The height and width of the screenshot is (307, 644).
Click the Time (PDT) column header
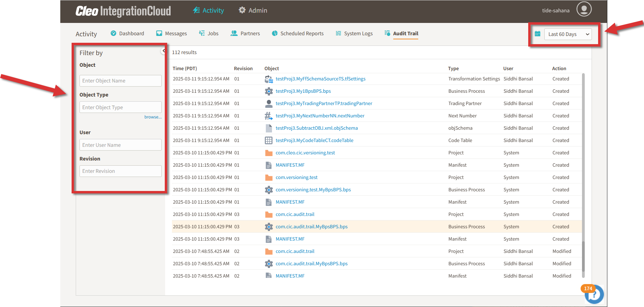185,68
